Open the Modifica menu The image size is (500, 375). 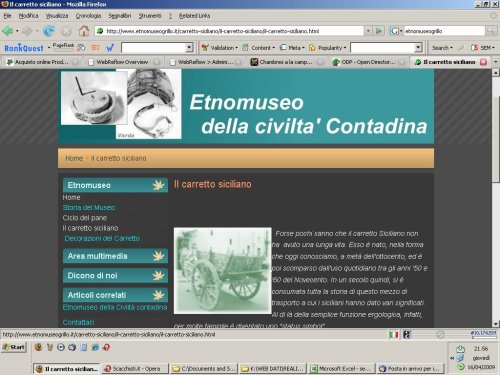[x=28, y=16]
